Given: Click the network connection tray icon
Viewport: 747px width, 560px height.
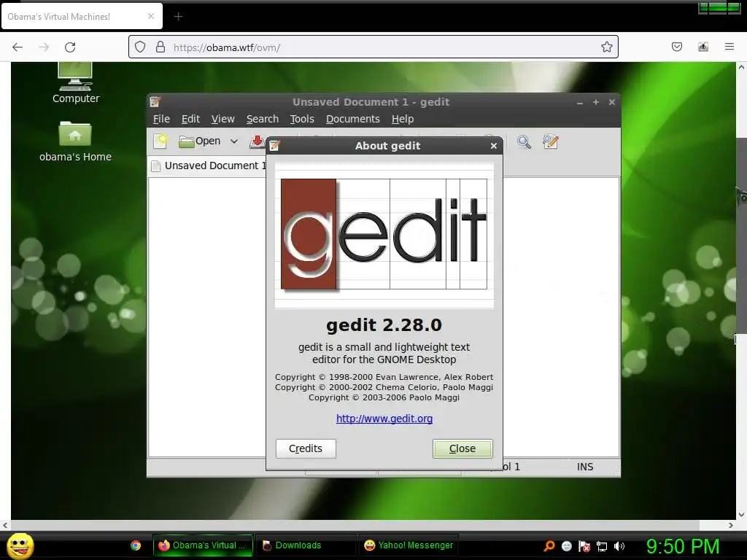Looking at the screenshot, I should coord(602,546).
